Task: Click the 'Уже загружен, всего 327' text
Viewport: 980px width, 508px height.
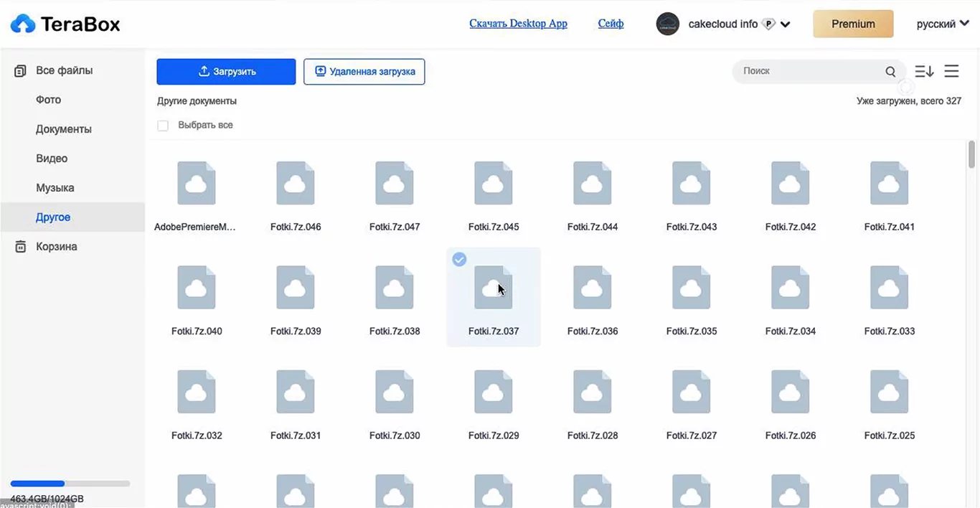Action: coord(909,101)
